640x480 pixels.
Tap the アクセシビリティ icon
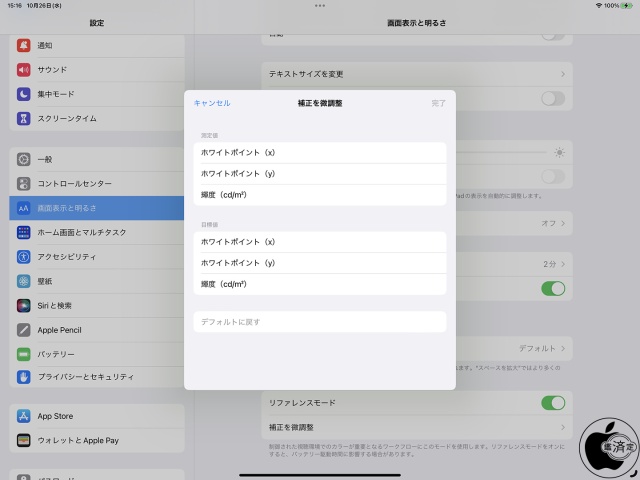tap(24, 257)
